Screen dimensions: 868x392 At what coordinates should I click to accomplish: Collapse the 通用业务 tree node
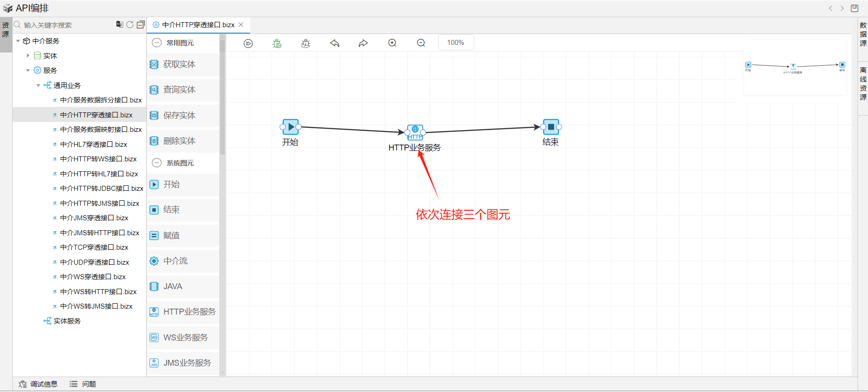[x=39, y=85]
